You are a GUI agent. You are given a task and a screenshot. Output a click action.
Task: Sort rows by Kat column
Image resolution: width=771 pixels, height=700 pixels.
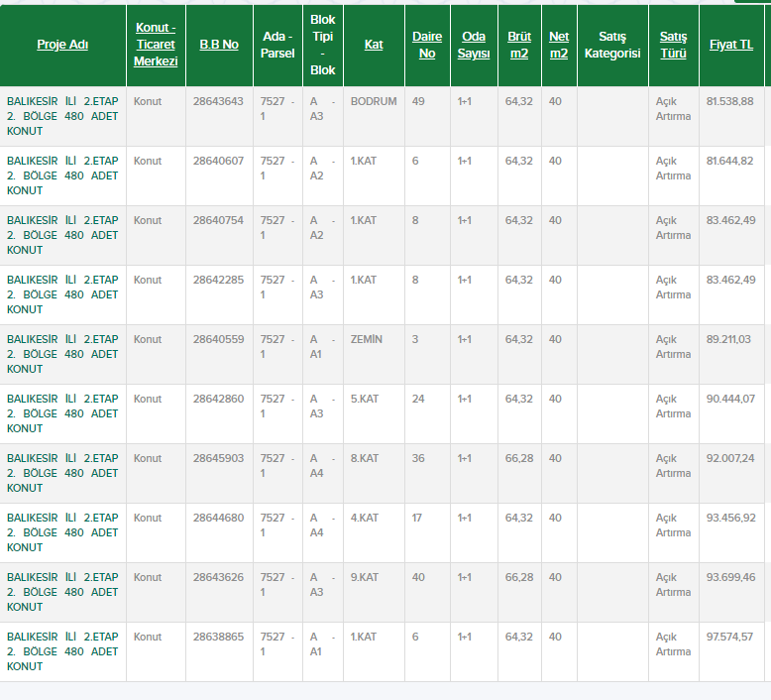374,45
